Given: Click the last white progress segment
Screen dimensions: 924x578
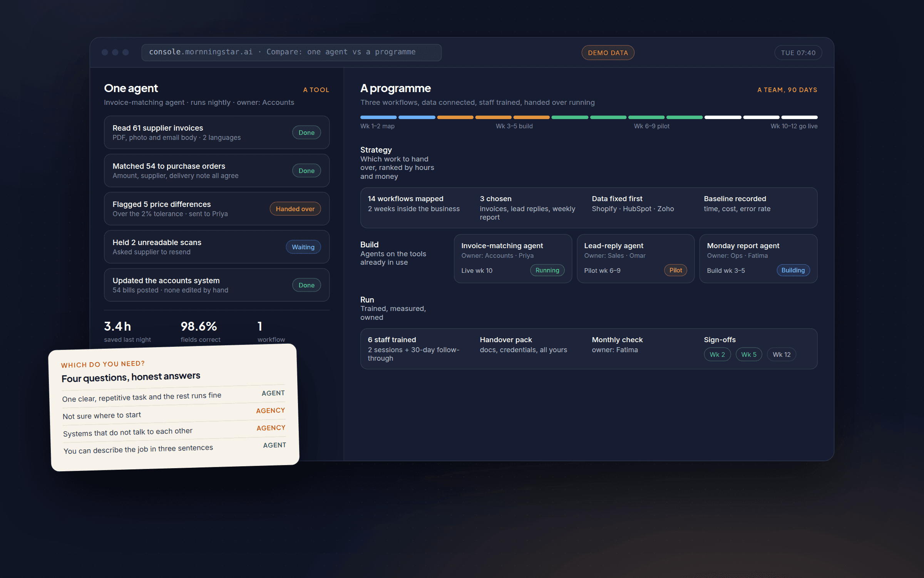Looking at the screenshot, I should (x=799, y=117).
